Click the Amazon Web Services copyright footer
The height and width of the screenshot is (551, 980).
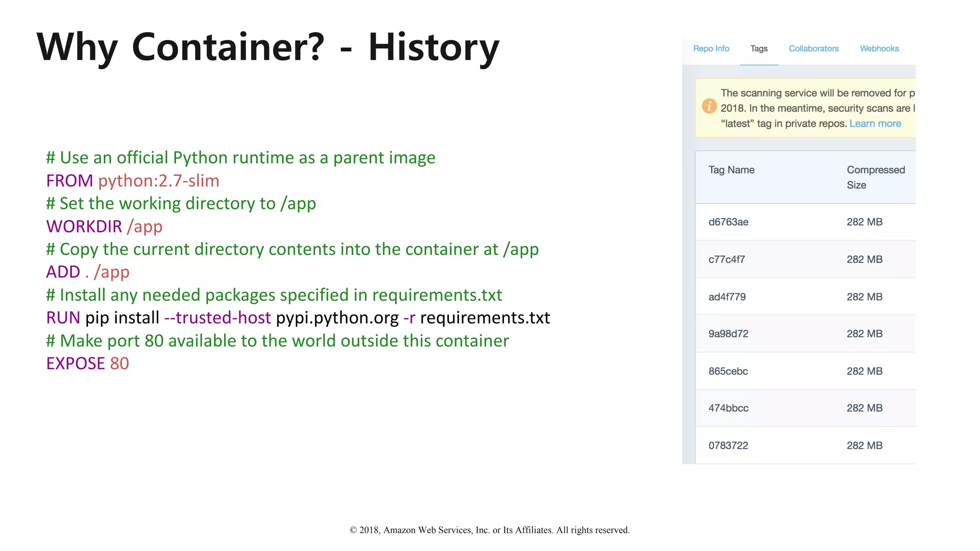490,530
